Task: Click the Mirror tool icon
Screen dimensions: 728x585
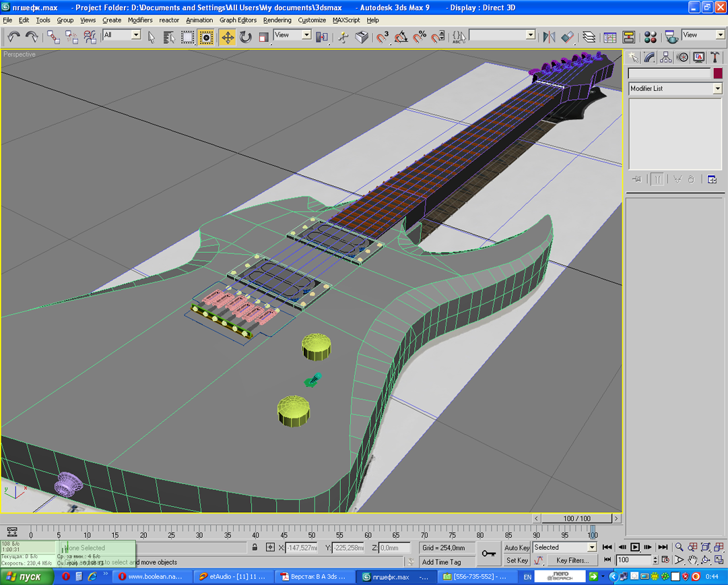Action: click(x=549, y=37)
